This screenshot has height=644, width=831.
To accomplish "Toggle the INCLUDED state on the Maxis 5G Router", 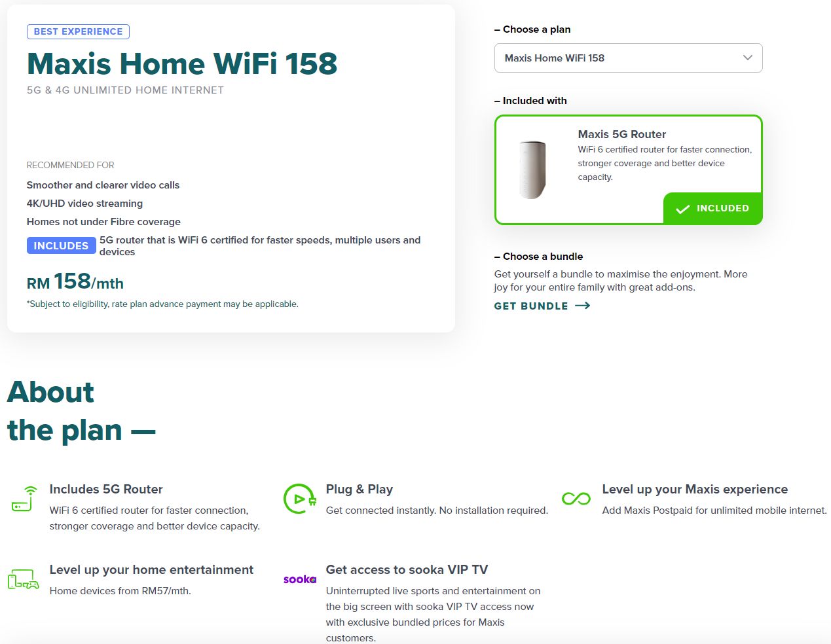I will coord(712,209).
